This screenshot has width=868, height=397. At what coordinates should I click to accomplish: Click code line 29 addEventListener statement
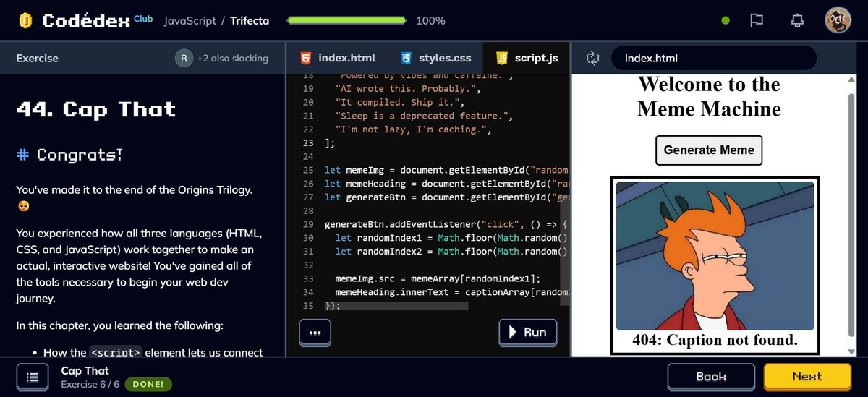pyautogui.click(x=446, y=224)
